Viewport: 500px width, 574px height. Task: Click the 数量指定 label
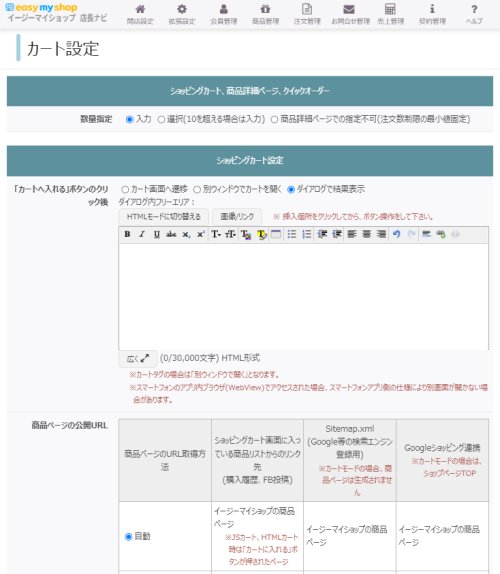pos(96,119)
